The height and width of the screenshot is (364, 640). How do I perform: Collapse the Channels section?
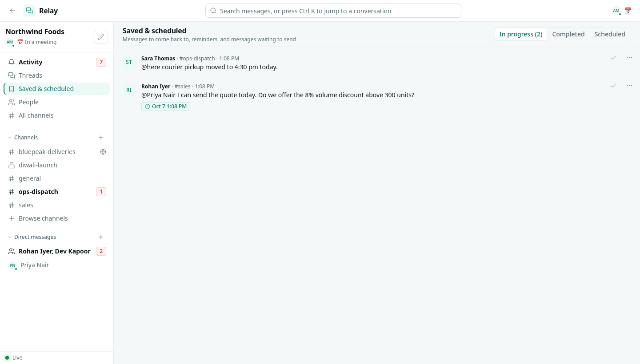pos(23,138)
